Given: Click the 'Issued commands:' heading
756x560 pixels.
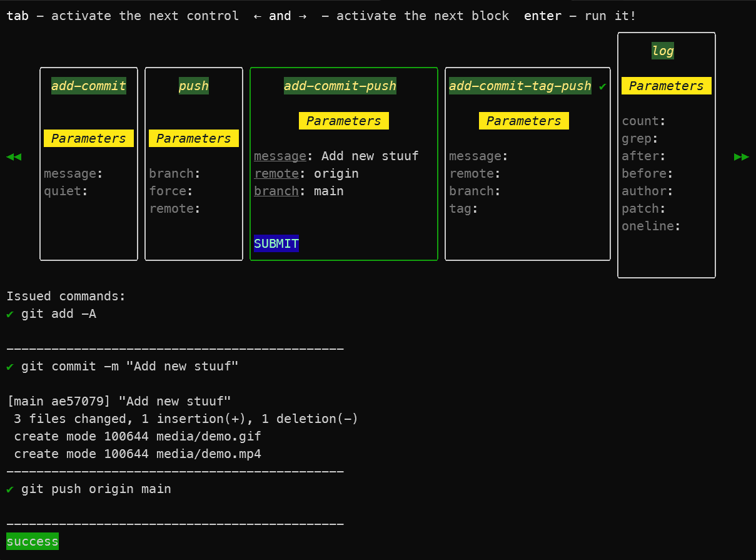Looking at the screenshot, I should 66,296.
